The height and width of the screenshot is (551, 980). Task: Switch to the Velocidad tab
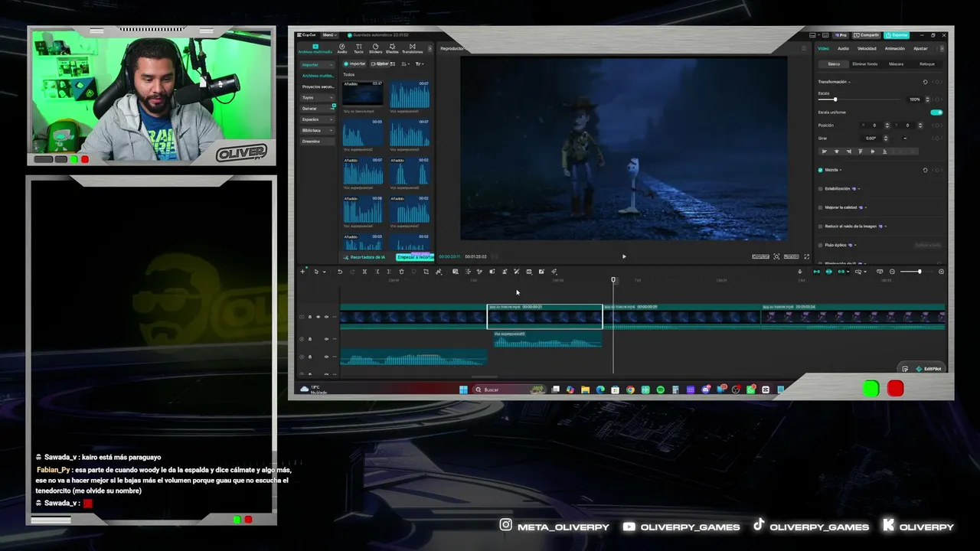coord(867,48)
